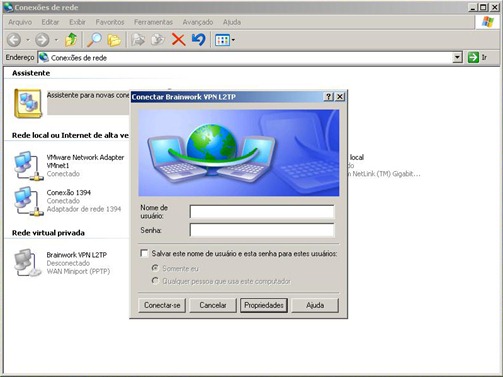Close the Conectar Brainwork VPN L2TP dialog
Viewport: 503px width, 377px height.
coord(340,97)
